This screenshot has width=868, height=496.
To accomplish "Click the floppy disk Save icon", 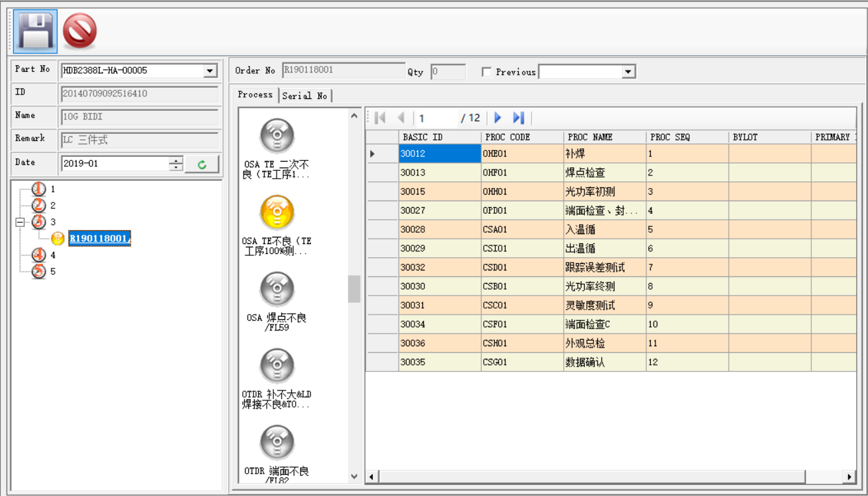I will (x=35, y=31).
